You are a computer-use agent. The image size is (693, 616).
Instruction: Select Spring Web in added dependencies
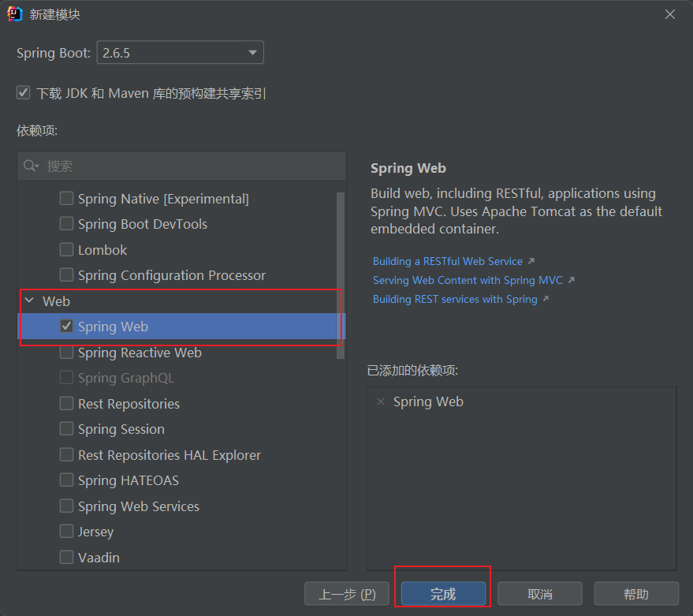[x=428, y=401]
